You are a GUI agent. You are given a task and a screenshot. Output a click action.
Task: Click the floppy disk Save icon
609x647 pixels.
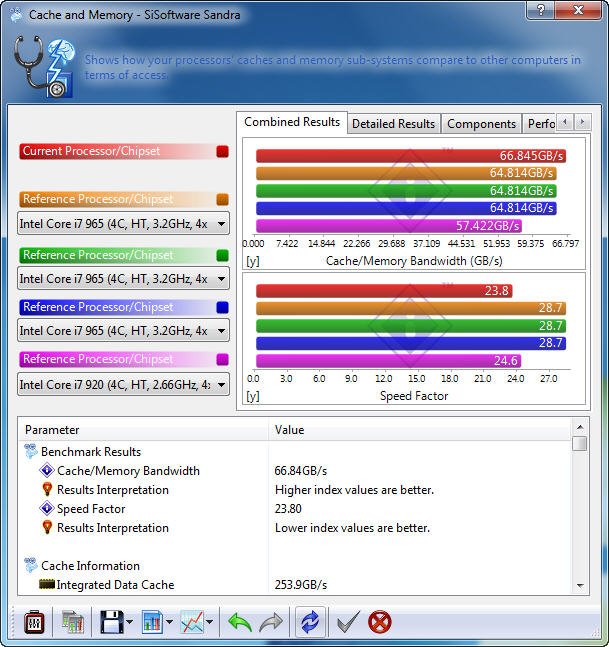(112, 622)
